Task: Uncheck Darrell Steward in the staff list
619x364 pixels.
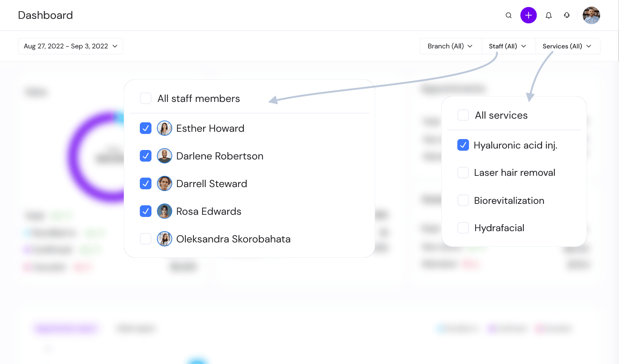Action: pyautogui.click(x=145, y=183)
